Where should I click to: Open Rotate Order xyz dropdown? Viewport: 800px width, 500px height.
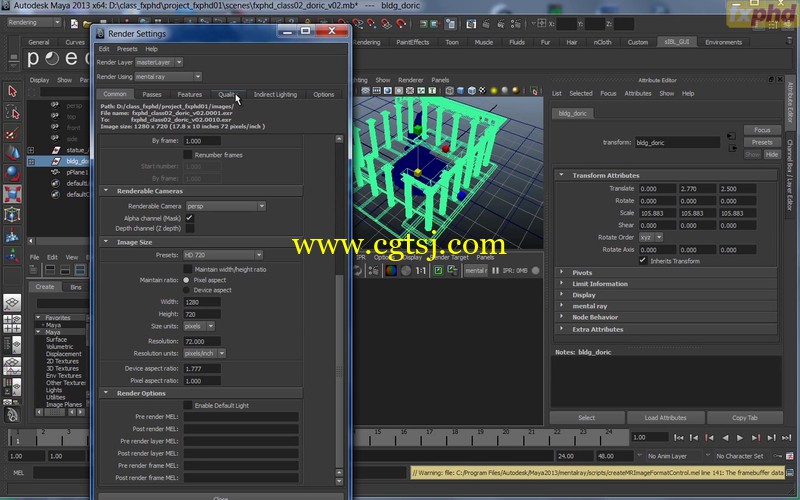(x=651, y=237)
